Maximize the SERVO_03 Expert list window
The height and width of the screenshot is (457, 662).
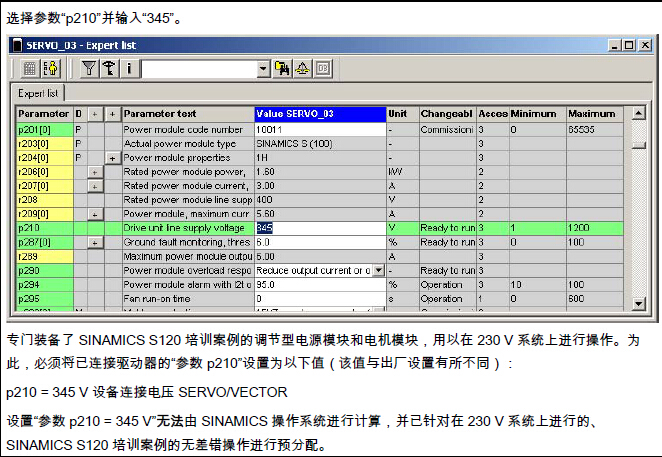pos(629,45)
